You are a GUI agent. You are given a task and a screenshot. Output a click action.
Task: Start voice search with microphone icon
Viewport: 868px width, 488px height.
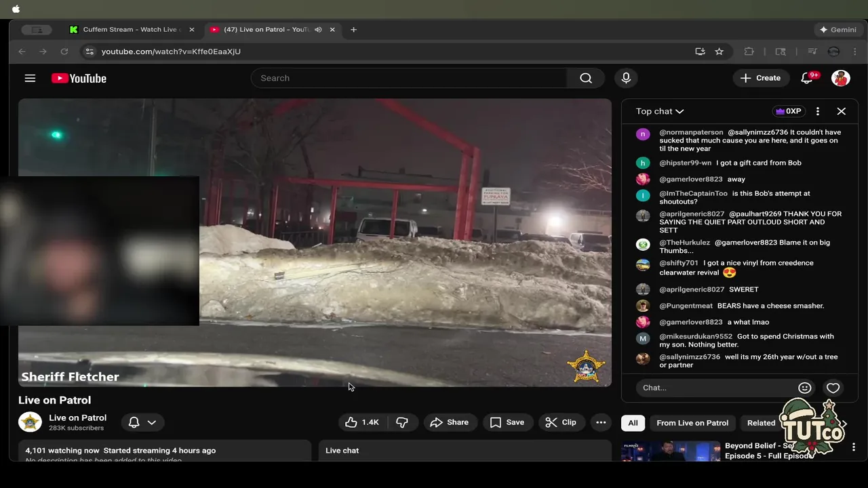click(626, 78)
